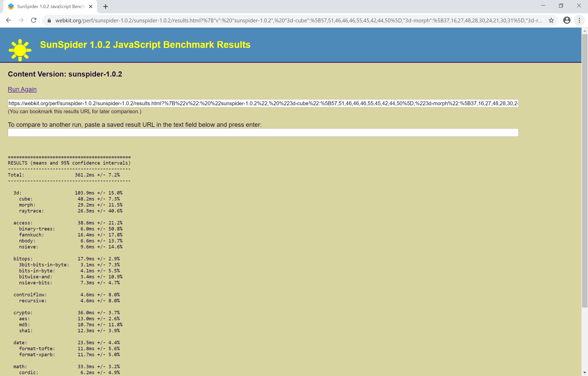
Task: Bookmark this page with the star icon
Action: point(551,20)
